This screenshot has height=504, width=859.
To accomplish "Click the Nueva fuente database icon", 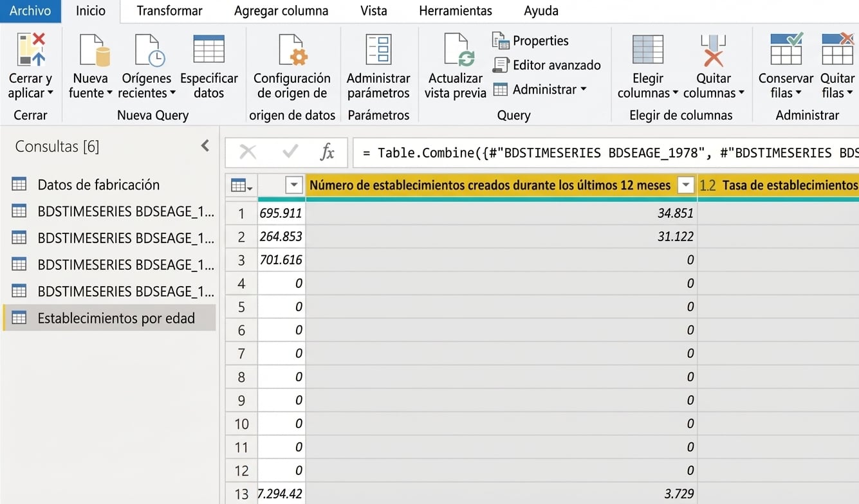I will (94, 50).
